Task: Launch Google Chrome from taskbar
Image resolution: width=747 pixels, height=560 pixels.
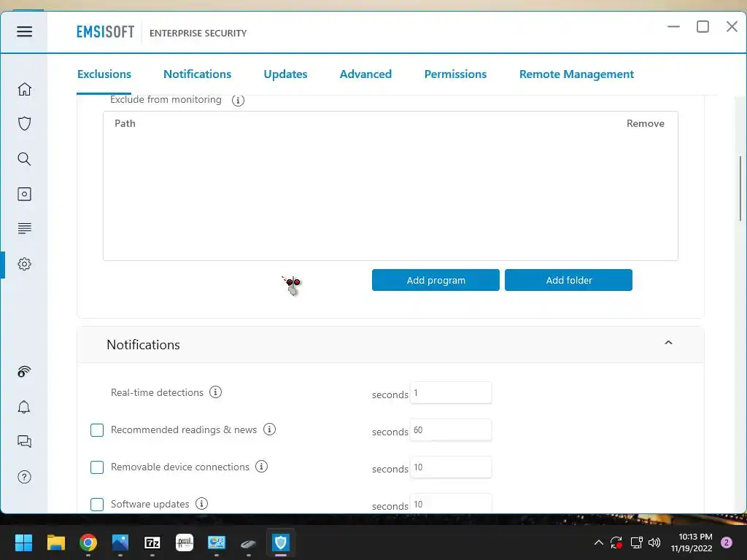Action: click(x=88, y=542)
